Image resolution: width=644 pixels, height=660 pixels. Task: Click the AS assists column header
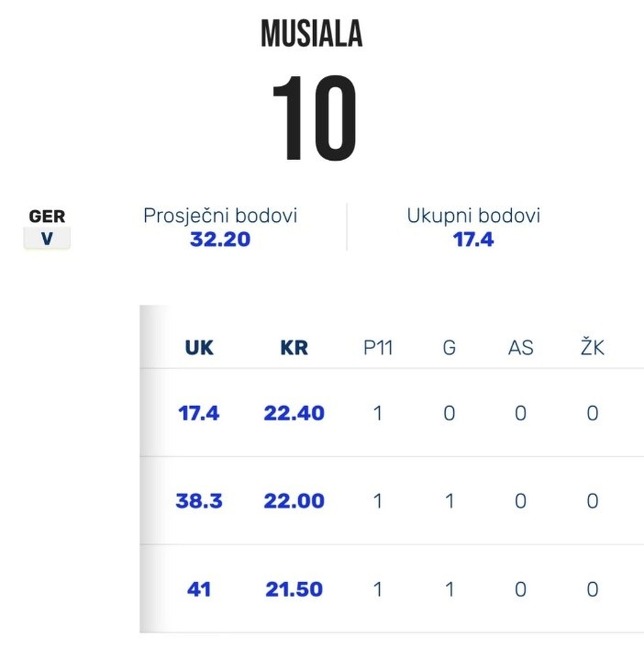[520, 347]
